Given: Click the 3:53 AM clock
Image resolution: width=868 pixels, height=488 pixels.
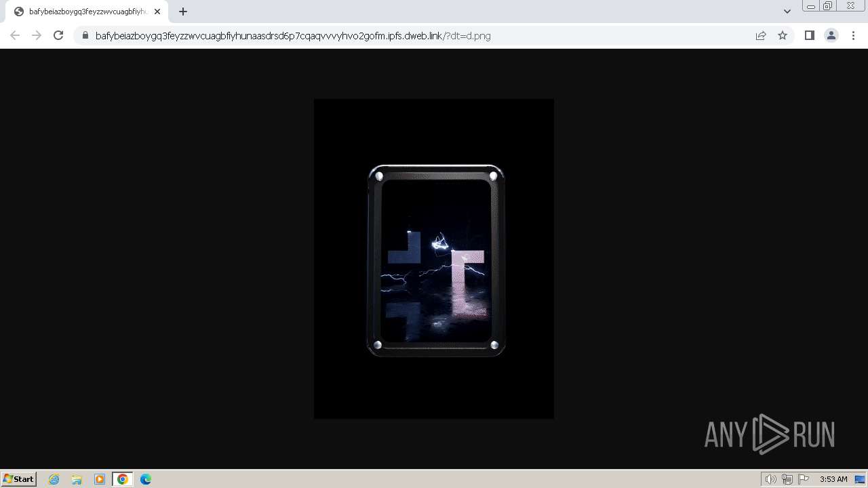Looking at the screenshot, I should tap(833, 479).
